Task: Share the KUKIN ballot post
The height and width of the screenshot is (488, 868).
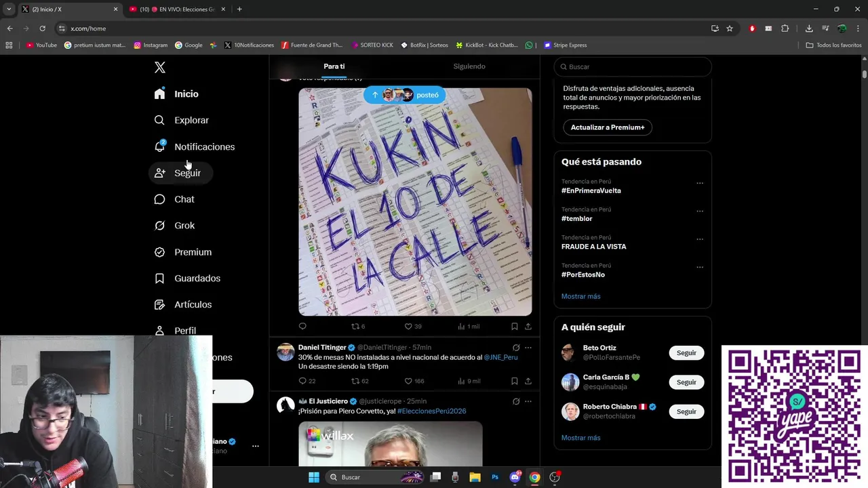Action: [528, 326]
